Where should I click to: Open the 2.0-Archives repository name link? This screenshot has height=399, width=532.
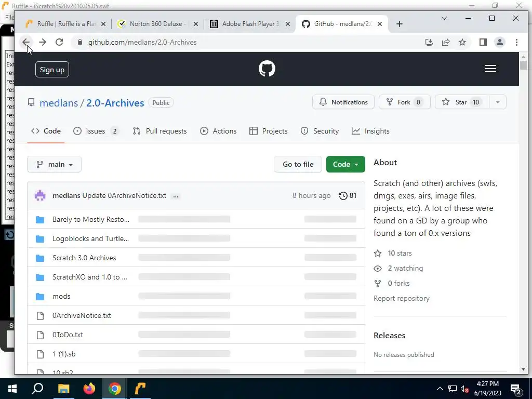pyautogui.click(x=115, y=103)
